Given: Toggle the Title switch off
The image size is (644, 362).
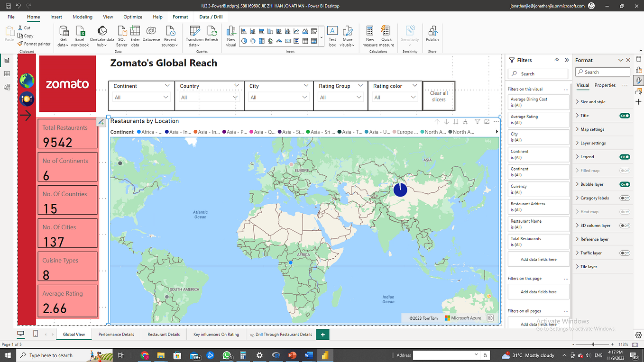Looking at the screenshot, I should pos(625,116).
